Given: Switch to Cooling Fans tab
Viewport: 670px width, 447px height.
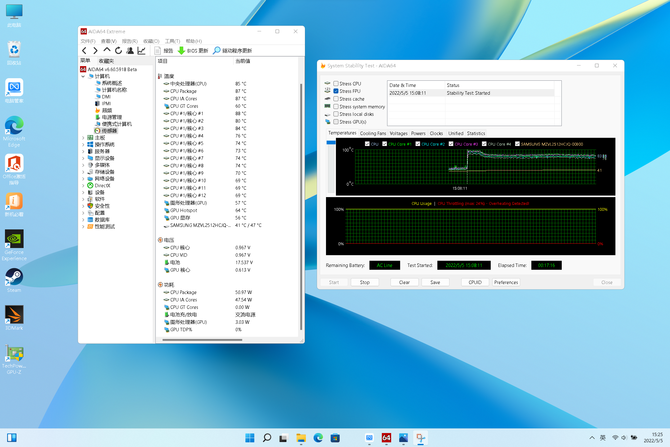Looking at the screenshot, I should [x=373, y=133].
